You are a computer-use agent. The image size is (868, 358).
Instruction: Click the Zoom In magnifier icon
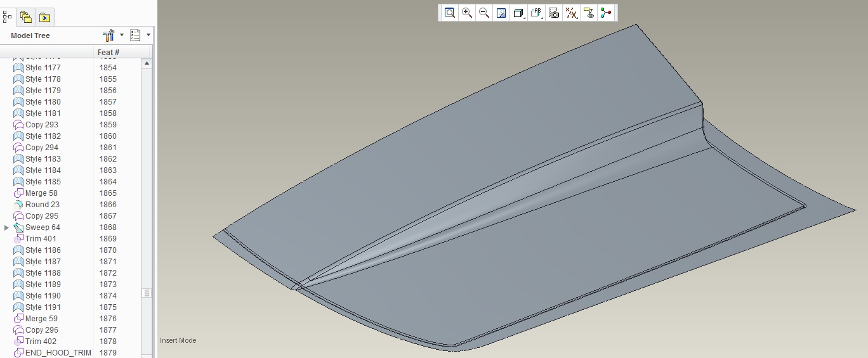coord(467,13)
